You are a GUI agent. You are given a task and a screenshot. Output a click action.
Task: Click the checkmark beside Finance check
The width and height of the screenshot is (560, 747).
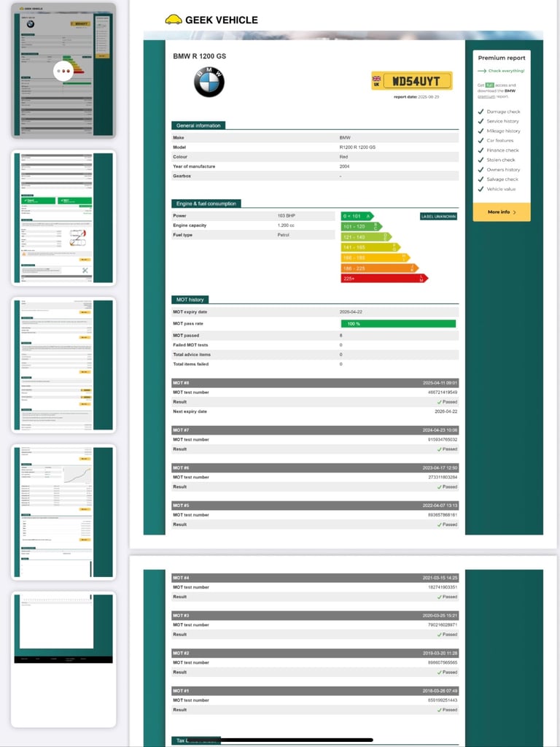pos(481,150)
